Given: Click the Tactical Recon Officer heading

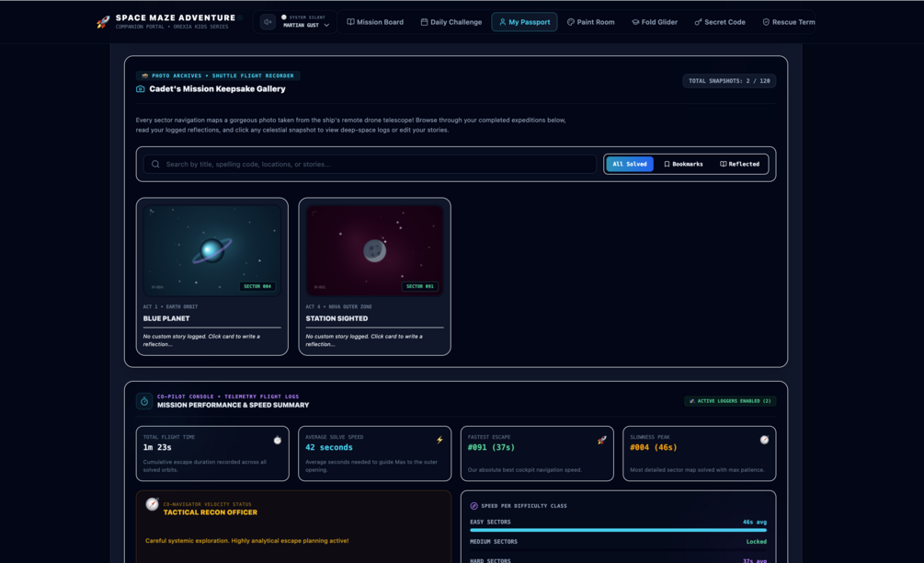Looking at the screenshot, I should (211, 512).
